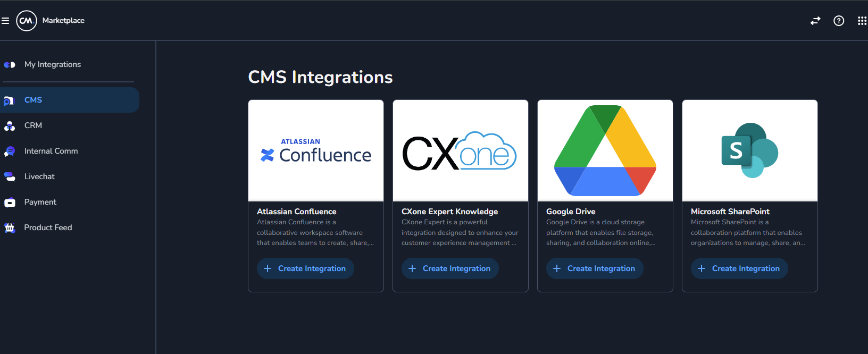868x354 pixels.
Task: Create Integration for Google Drive
Action: pyautogui.click(x=595, y=268)
